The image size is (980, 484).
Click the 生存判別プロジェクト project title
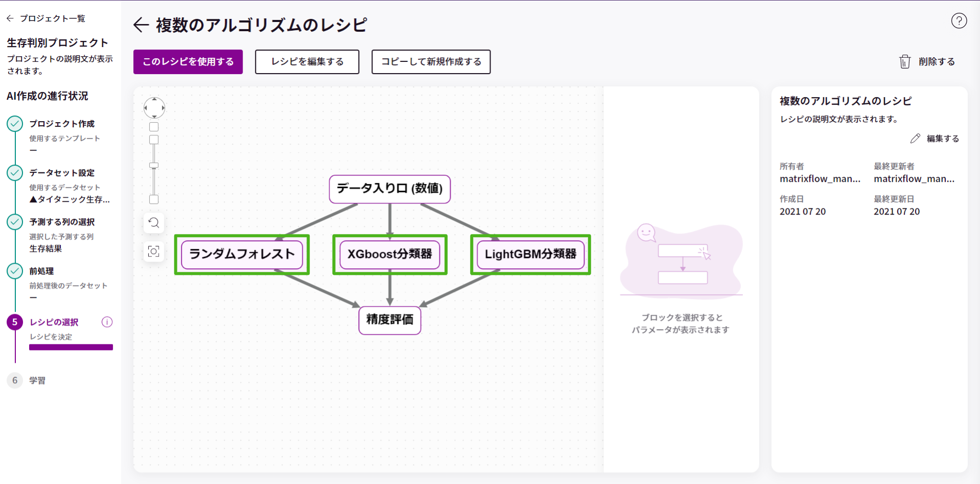(x=58, y=42)
